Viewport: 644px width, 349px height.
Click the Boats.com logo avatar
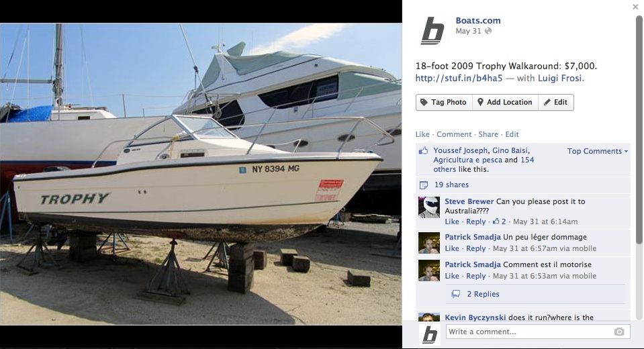coord(433,31)
